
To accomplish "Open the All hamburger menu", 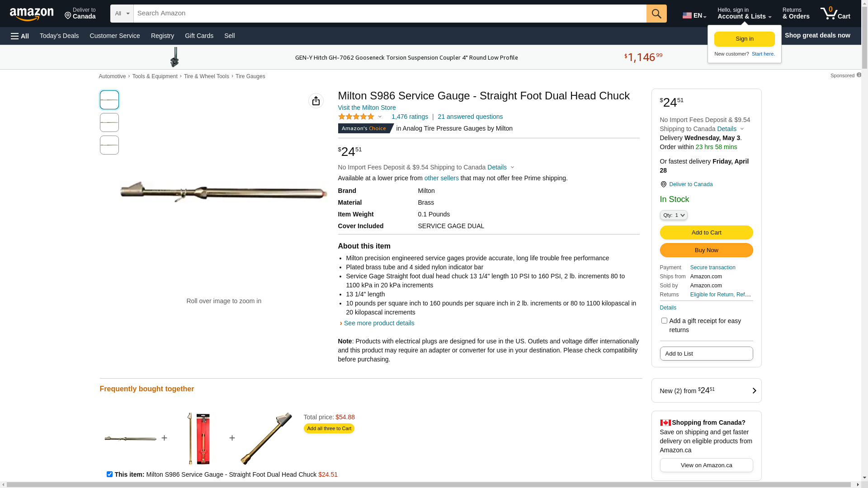I will point(20,36).
